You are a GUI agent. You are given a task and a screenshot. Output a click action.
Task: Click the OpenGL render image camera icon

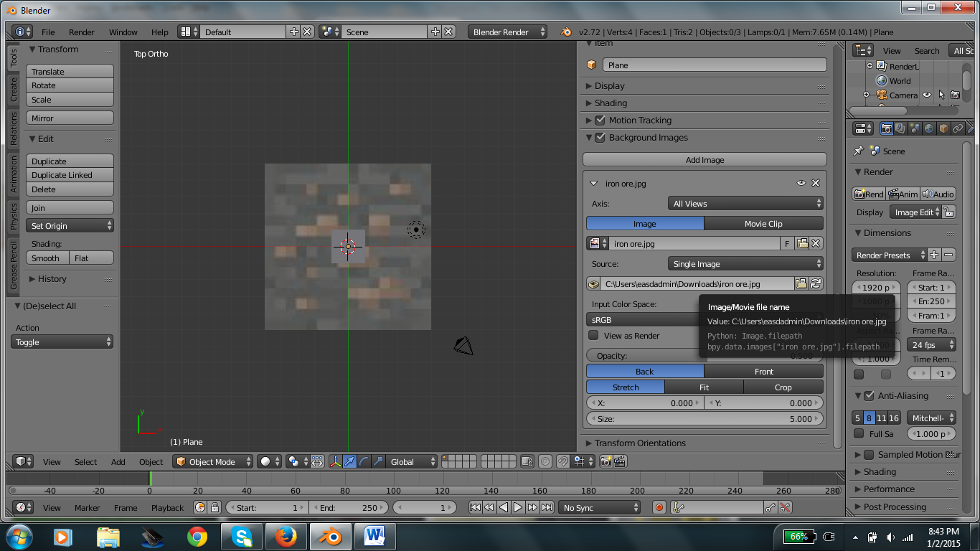point(606,462)
